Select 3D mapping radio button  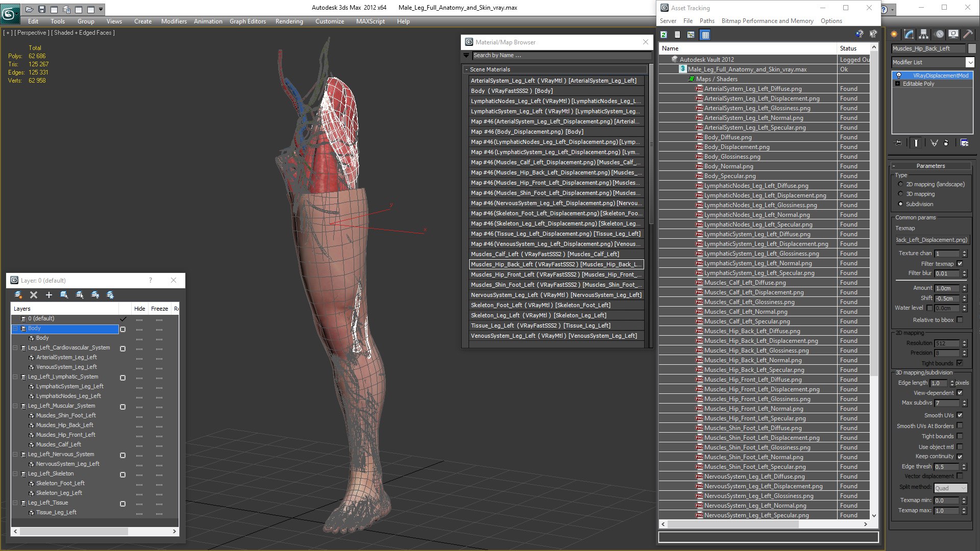[x=900, y=194]
